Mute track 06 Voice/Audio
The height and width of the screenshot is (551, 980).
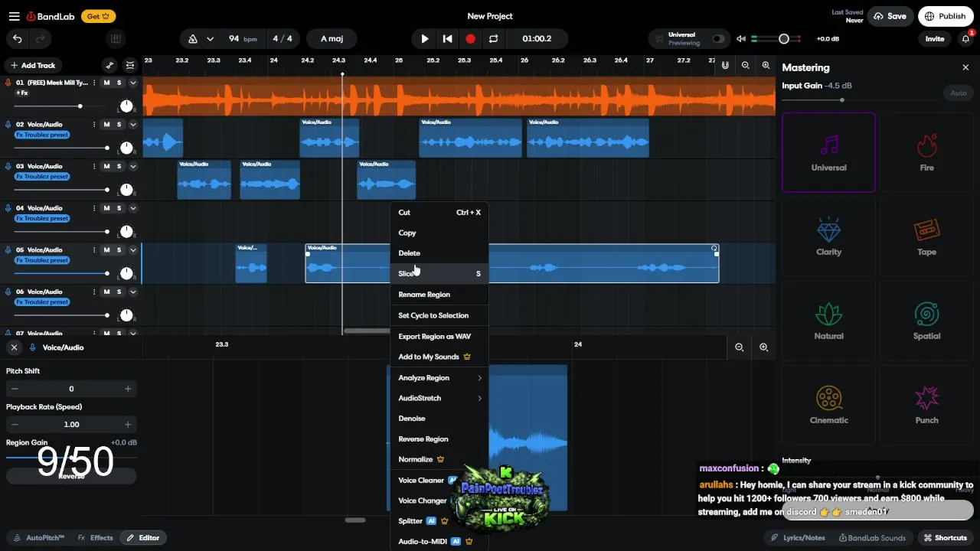pos(106,292)
